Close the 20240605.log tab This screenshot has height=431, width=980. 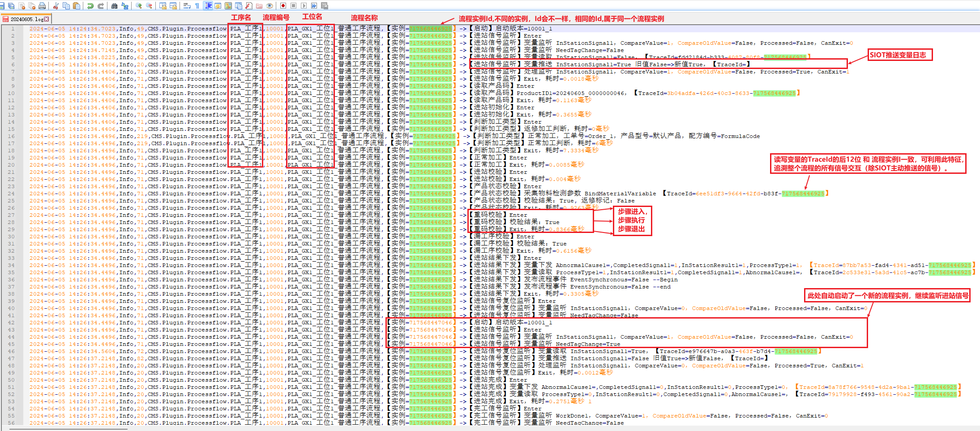pyautogui.click(x=47, y=19)
